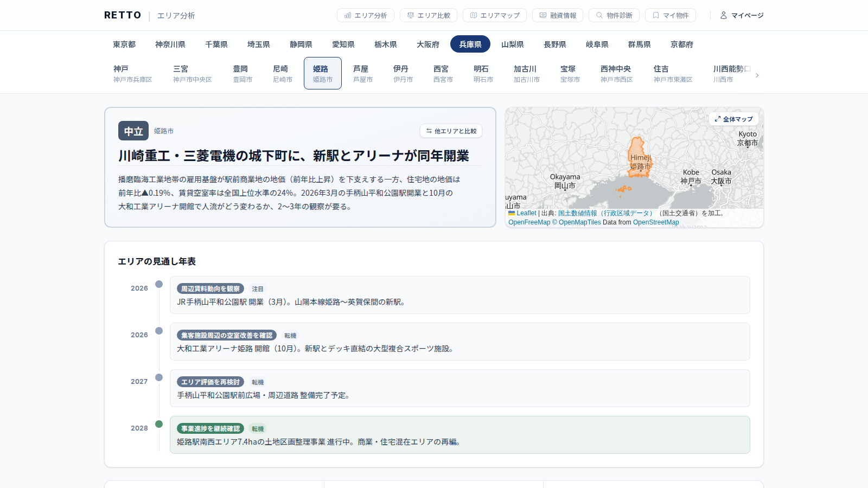The width and height of the screenshot is (868, 488).
Task: Choose 宝塚 area tab
Action: pyautogui.click(x=570, y=73)
